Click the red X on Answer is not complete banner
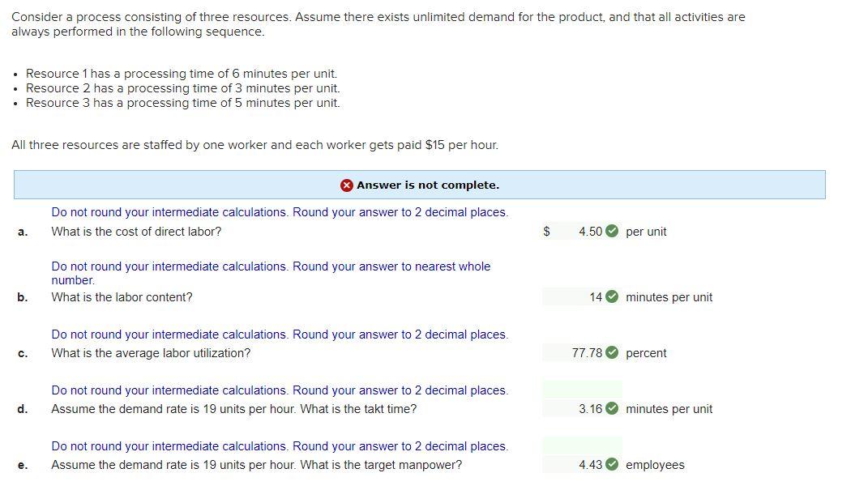This screenshot has width=868, height=490. click(347, 185)
